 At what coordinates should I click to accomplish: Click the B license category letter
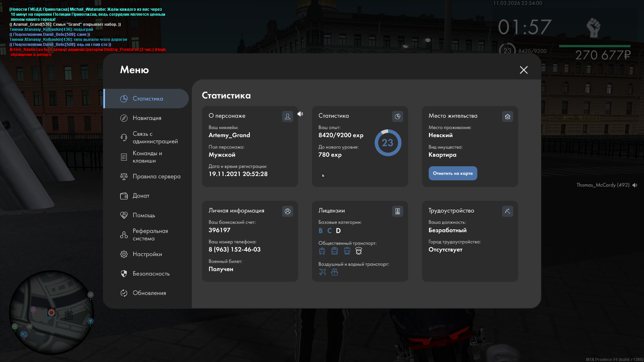point(321,231)
